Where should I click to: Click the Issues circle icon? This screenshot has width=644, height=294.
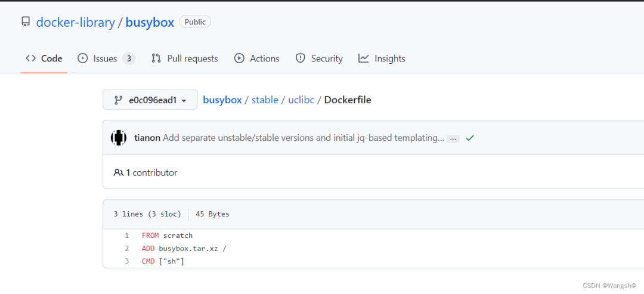pyautogui.click(x=82, y=58)
